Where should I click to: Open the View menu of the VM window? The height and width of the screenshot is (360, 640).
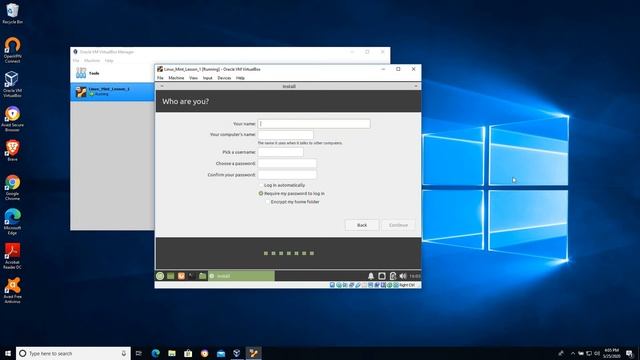click(193, 78)
